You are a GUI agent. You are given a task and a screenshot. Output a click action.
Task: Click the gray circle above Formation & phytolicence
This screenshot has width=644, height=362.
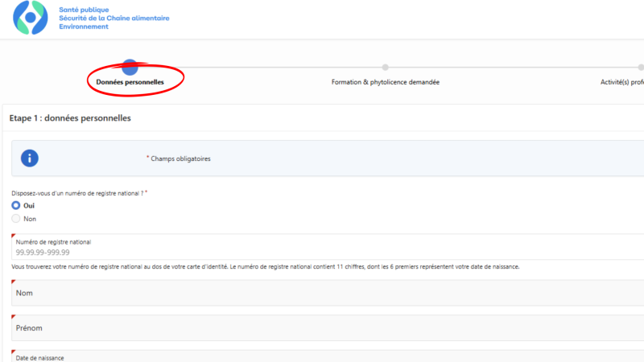(385, 68)
